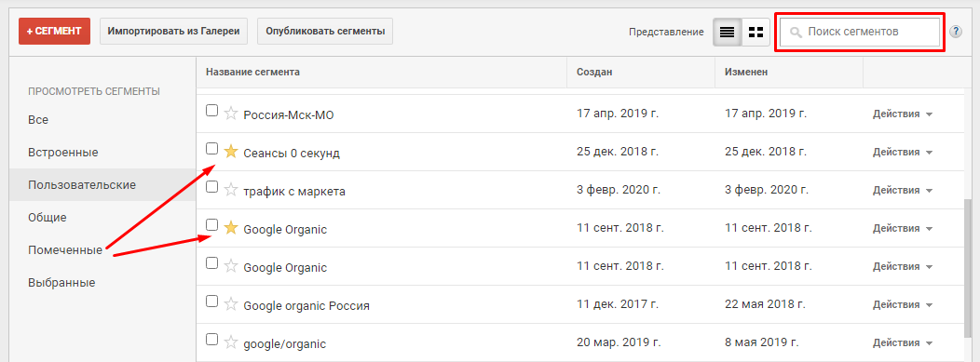Star the трафик с маркета segment
The width and height of the screenshot is (980, 362).
[231, 190]
